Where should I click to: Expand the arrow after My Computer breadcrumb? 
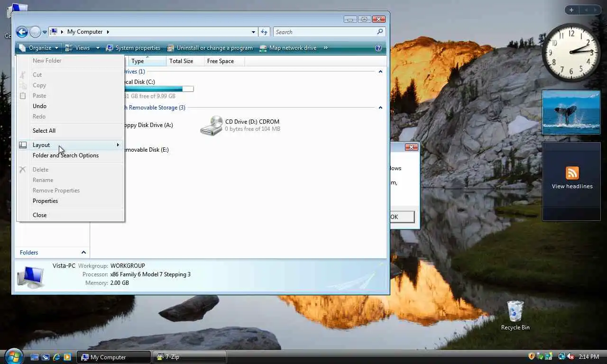108,32
